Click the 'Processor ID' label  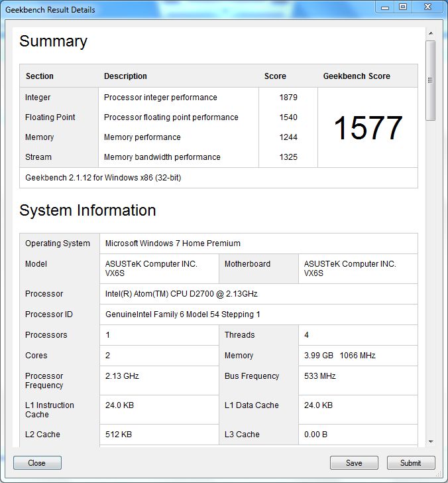pyautogui.click(x=48, y=314)
